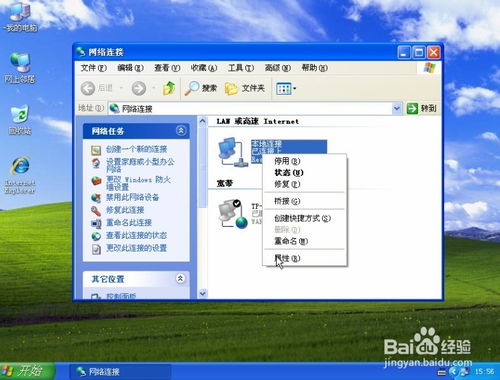The image size is (500, 380).
Task: Choose Properties (属性) in context menu
Action: coord(287,258)
